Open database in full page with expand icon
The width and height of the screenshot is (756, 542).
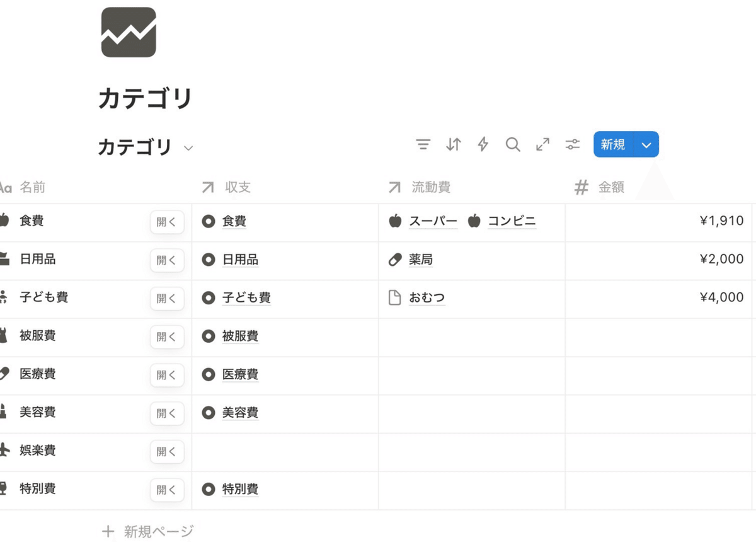tap(542, 145)
